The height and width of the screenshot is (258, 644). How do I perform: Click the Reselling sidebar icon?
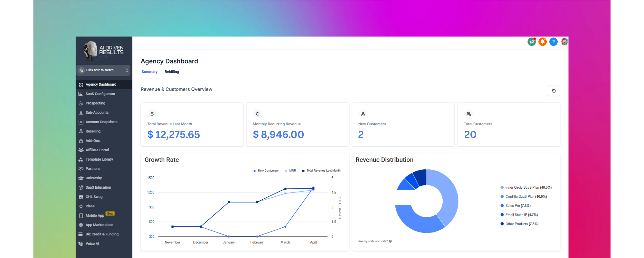81,131
